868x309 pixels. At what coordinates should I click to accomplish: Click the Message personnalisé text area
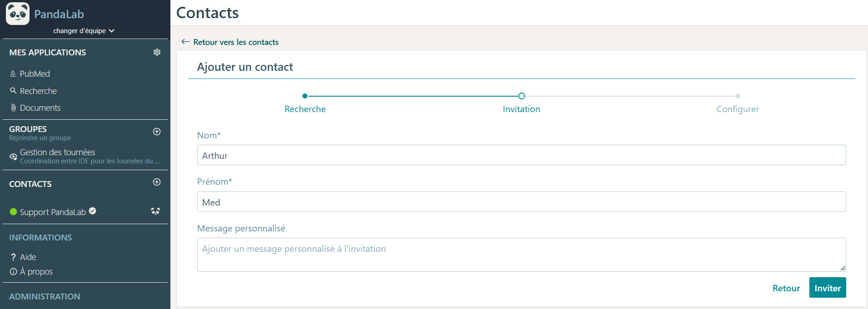tap(521, 255)
